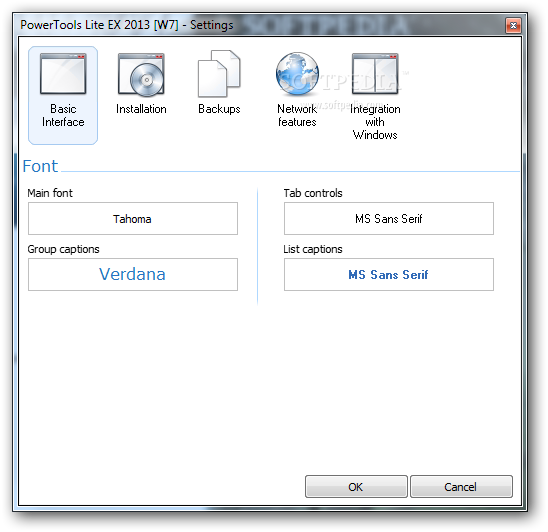548x532 pixels.
Task: Select the Basic Interface settings icon
Action: 63,95
